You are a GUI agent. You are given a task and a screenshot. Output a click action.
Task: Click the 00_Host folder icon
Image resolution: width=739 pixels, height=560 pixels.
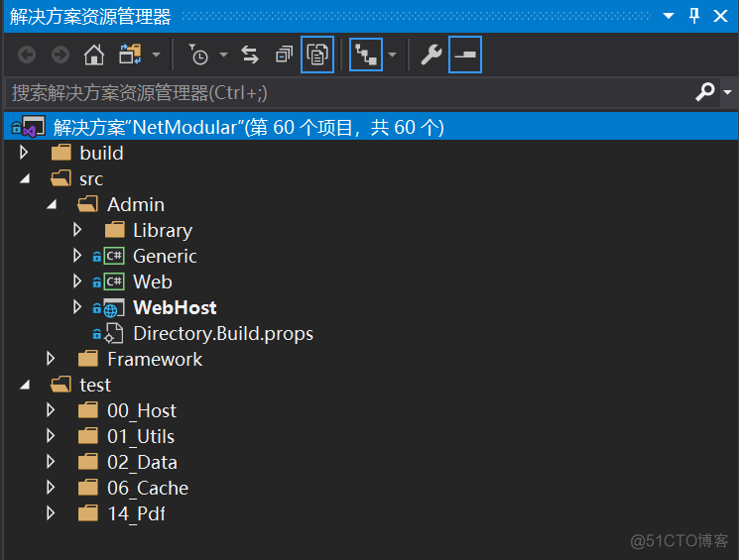coord(88,410)
